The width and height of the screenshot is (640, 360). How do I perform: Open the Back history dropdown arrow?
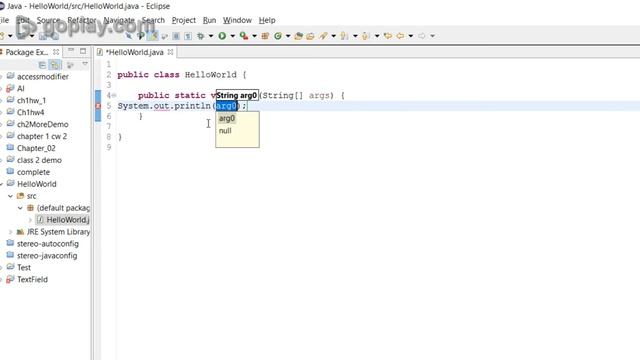tap(411, 36)
